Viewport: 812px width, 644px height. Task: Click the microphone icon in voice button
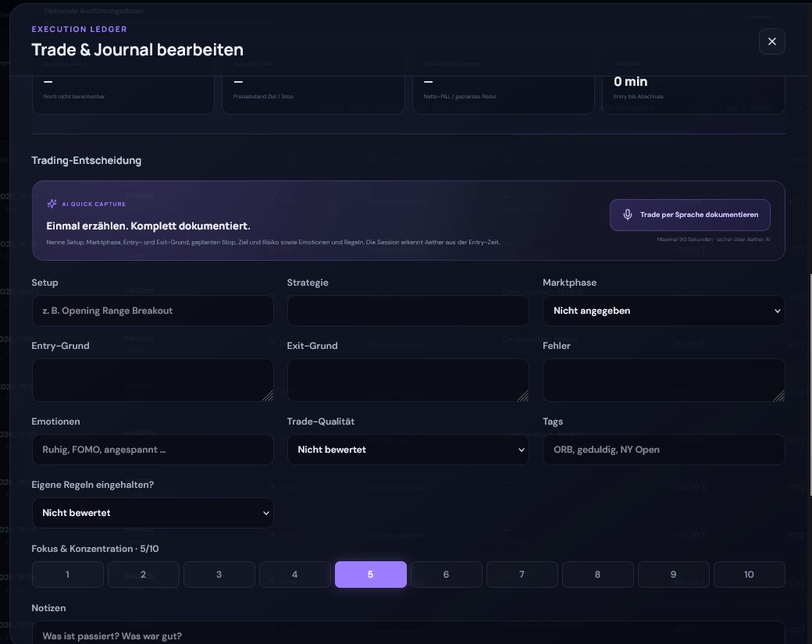click(627, 215)
